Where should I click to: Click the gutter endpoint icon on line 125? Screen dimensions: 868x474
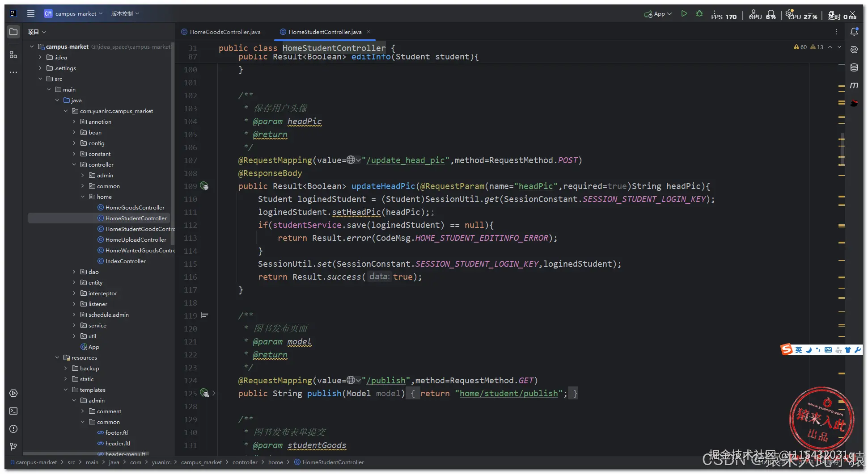click(204, 394)
